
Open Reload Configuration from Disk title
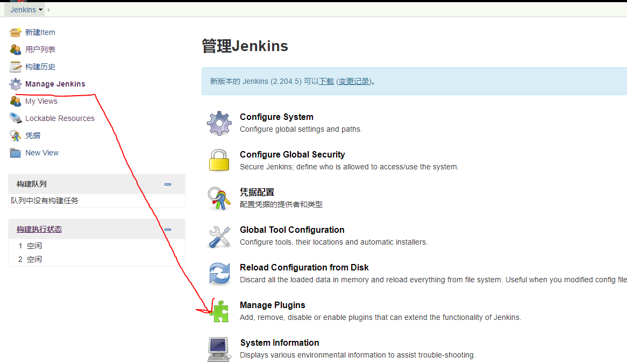point(304,267)
